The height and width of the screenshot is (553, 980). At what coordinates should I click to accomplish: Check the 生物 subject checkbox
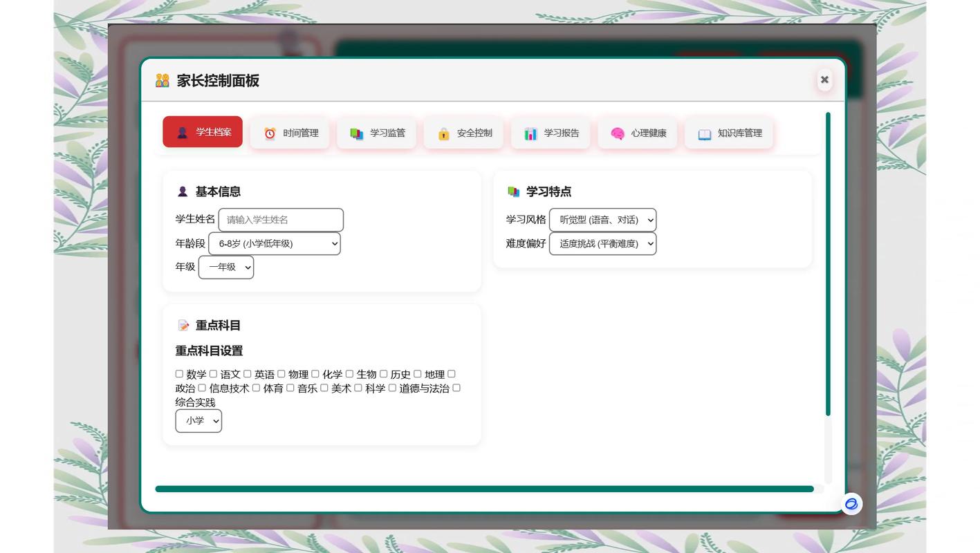(349, 374)
